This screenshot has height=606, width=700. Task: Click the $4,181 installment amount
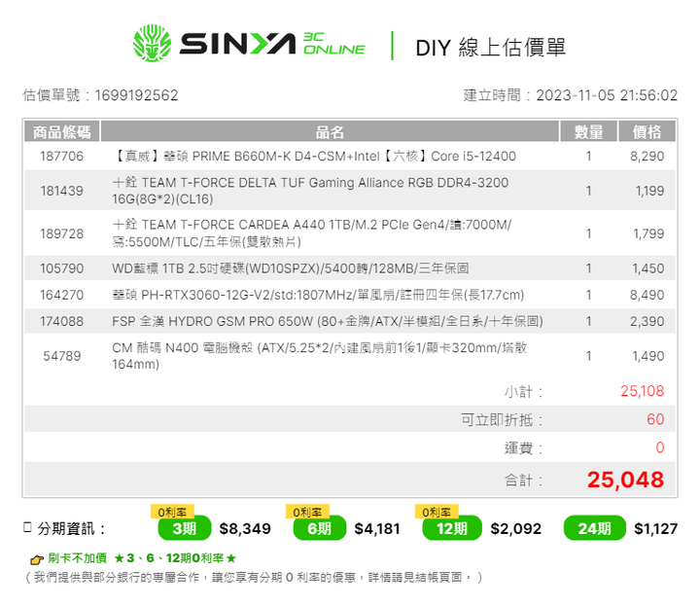(377, 529)
